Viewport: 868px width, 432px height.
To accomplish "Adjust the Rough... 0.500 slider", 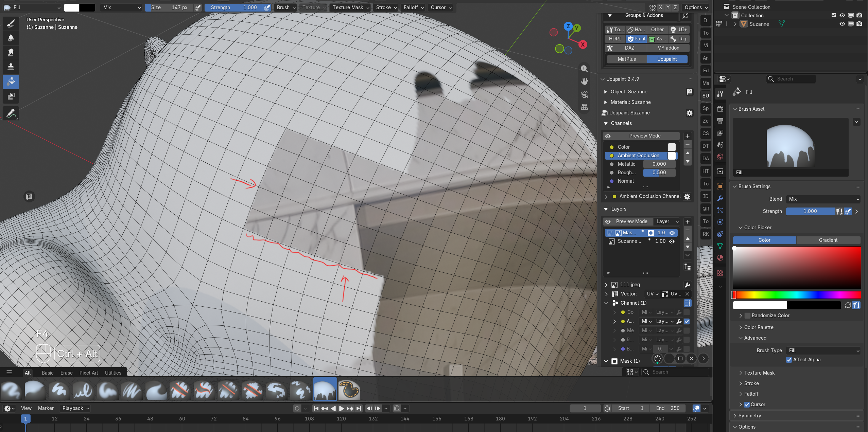I will tap(659, 173).
